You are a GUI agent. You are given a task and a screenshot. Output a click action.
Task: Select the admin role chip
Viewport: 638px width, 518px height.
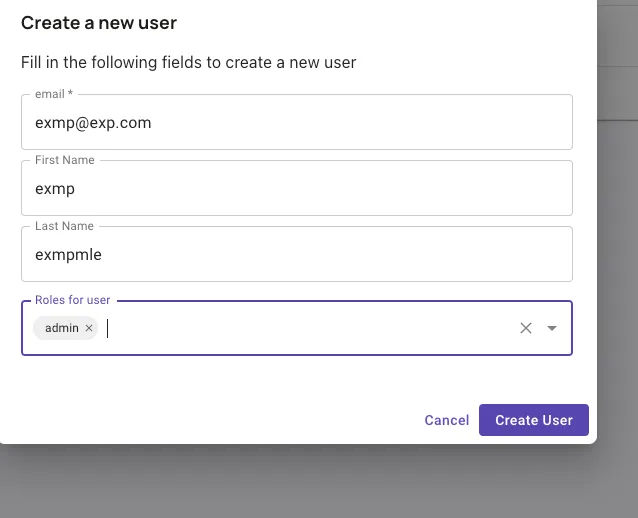61,328
